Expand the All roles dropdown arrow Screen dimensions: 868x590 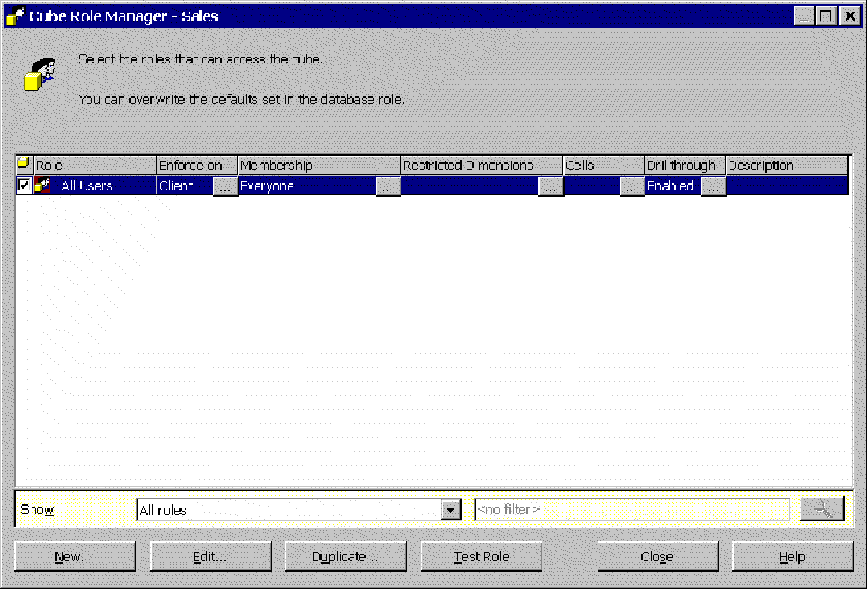click(x=451, y=510)
